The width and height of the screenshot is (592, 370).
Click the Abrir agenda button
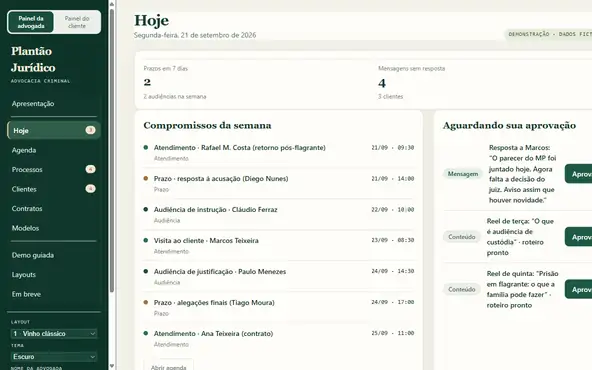(168, 365)
